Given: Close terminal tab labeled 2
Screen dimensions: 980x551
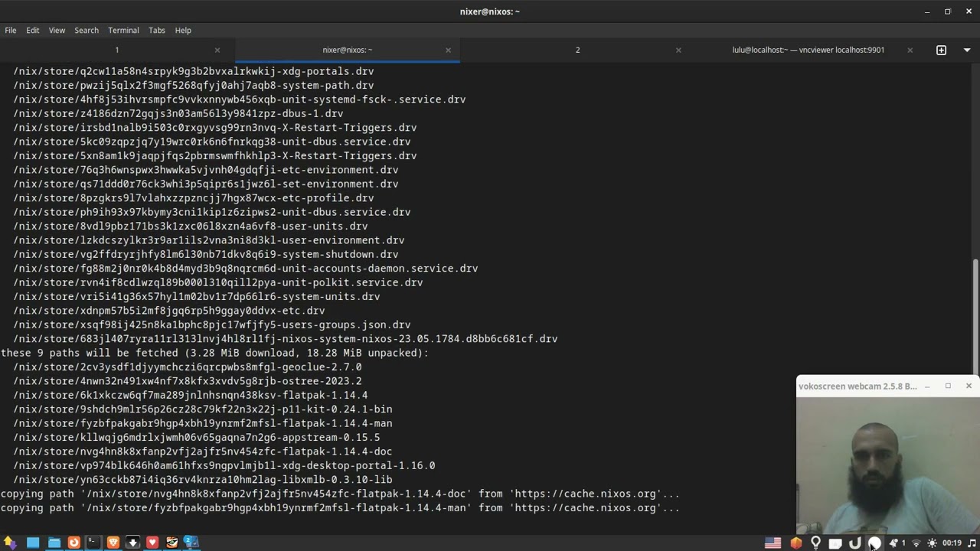Looking at the screenshot, I should (x=678, y=50).
